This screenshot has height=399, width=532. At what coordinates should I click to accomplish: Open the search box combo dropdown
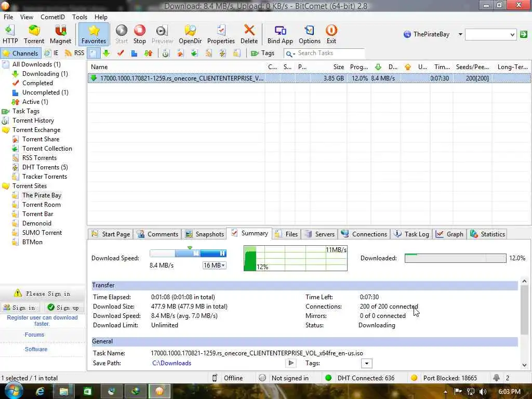(512, 34)
